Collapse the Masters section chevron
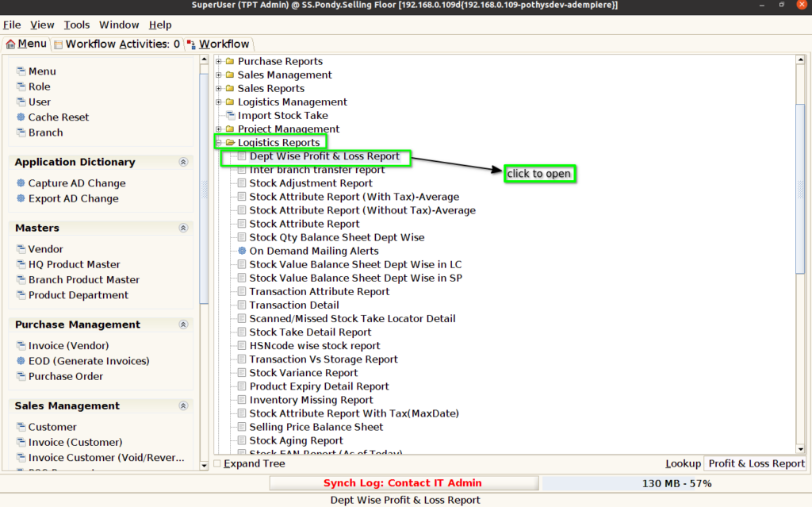Image resolution: width=812 pixels, height=507 pixels. tap(183, 228)
